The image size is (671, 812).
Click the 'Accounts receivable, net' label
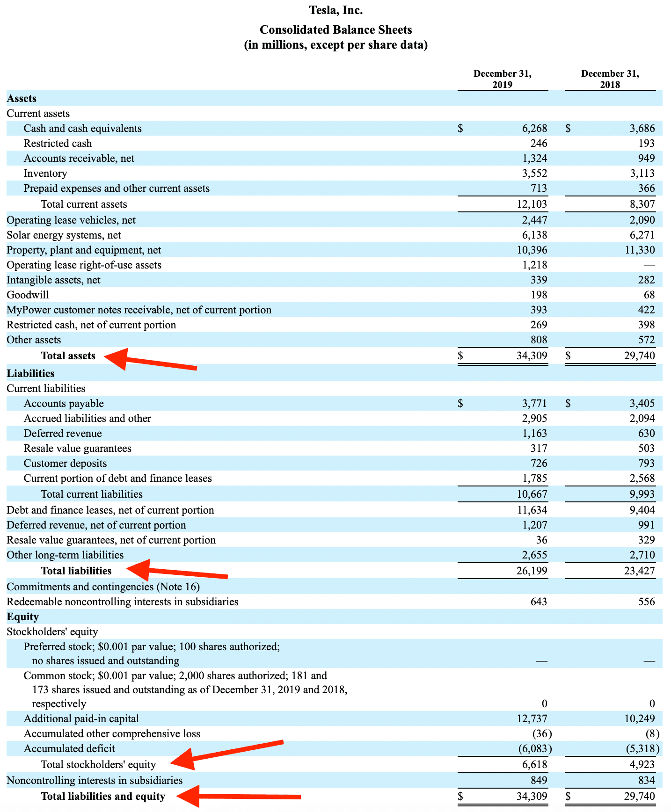pyautogui.click(x=79, y=158)
